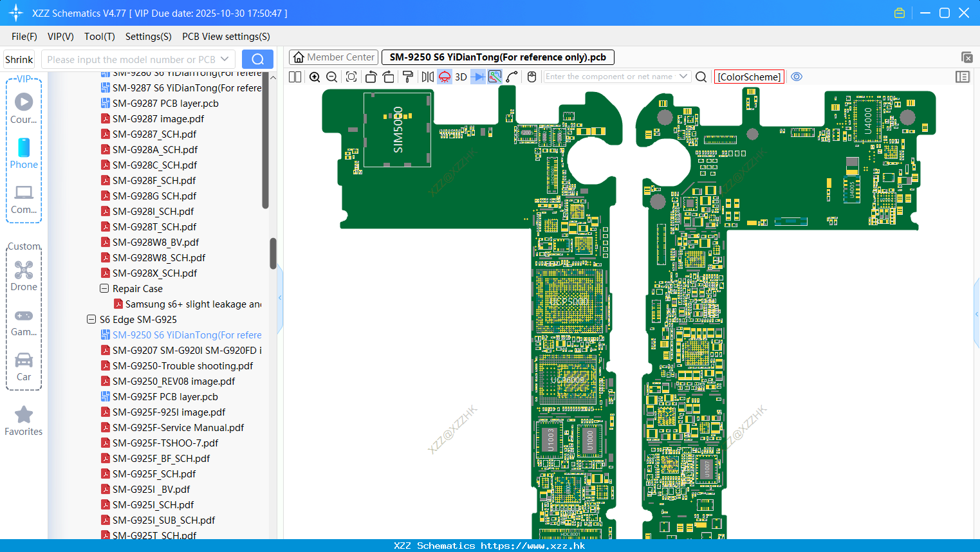This screenshot has width=980, height=552.
Task: Switch to 3D view
Action: (x=461, y=77)
